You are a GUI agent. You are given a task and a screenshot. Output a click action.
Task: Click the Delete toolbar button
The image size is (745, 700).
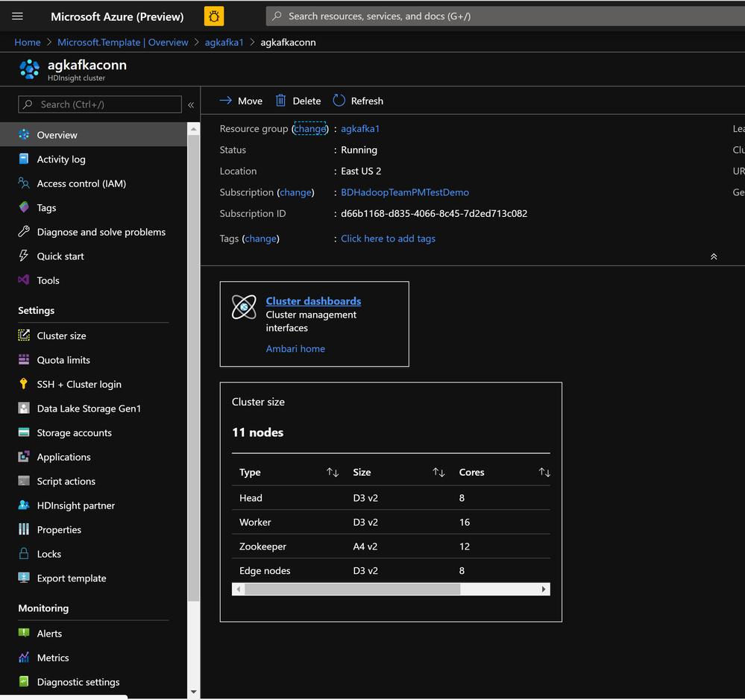298,101
